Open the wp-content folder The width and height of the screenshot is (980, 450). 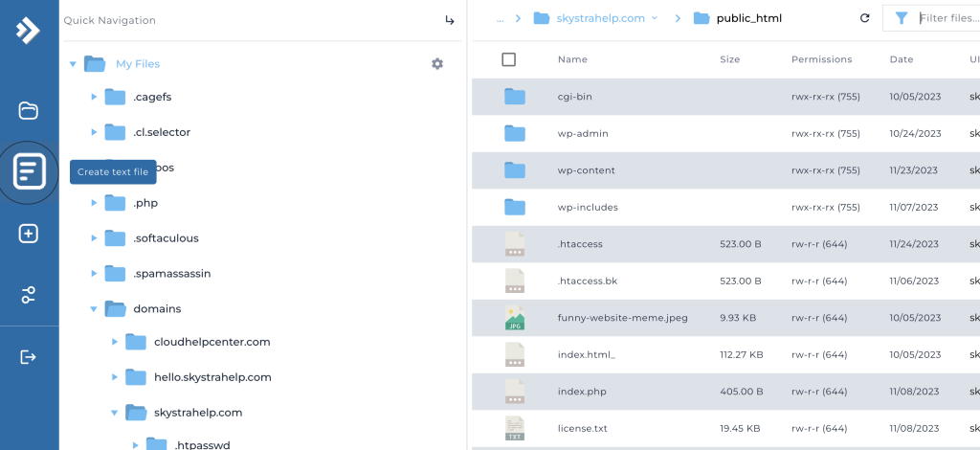click(586, 170)
